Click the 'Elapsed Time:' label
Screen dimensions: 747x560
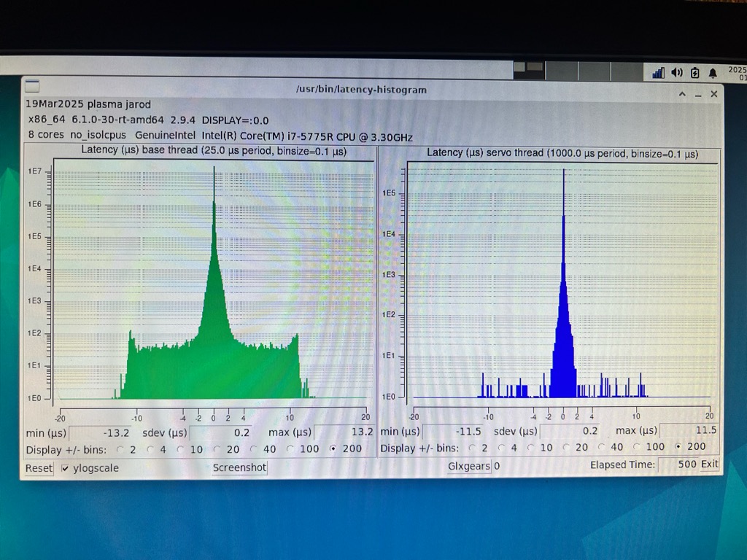622,464
